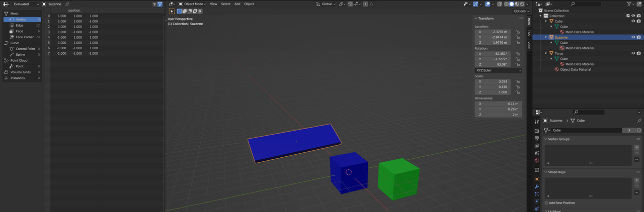
Task: Open the outliner filter dropdown
Action: [x=631, y=4]
